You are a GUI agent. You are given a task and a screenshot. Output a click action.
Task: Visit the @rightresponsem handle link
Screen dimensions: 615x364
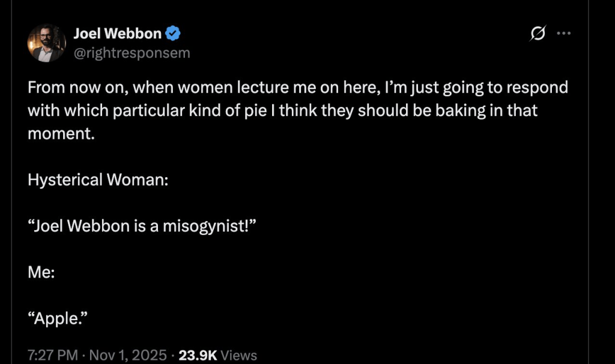(x=132, y=53)
